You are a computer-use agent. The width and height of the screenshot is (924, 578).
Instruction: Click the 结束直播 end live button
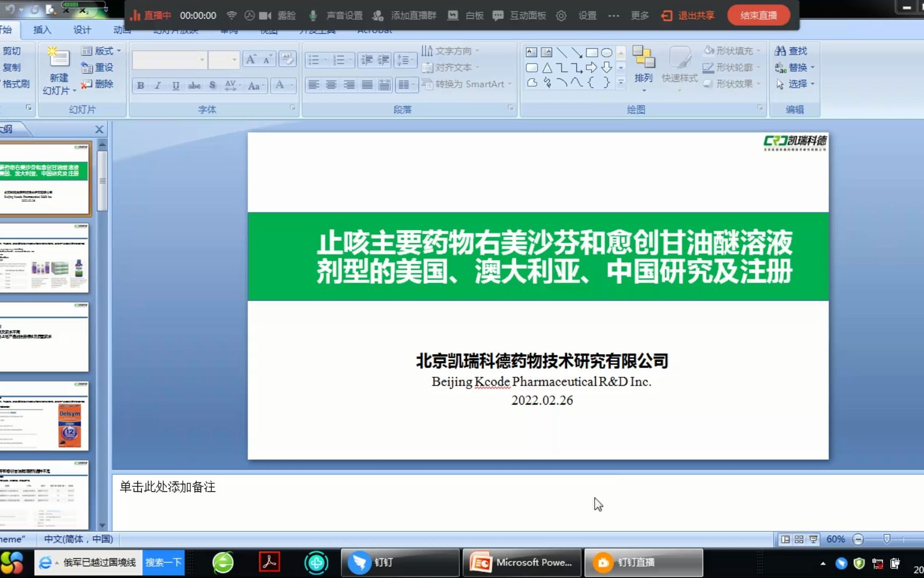tap(757, 15)
